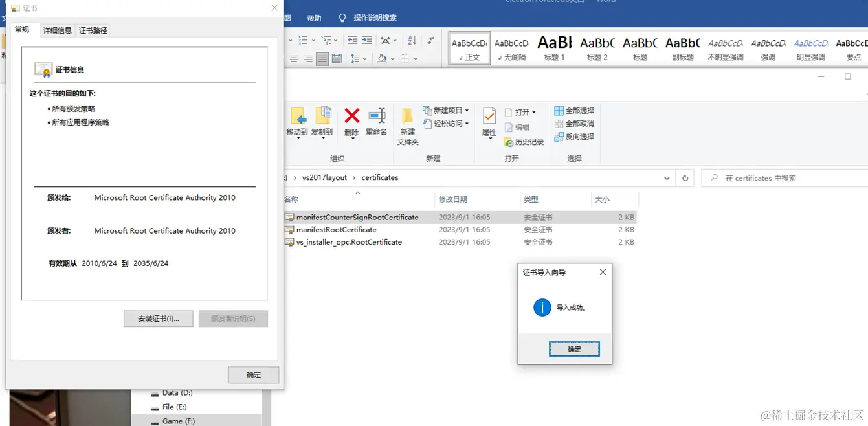The height and width of the screenshot is (426, 868).
Task: Click the Asian layout icon in Word
Action: (386, 40)
